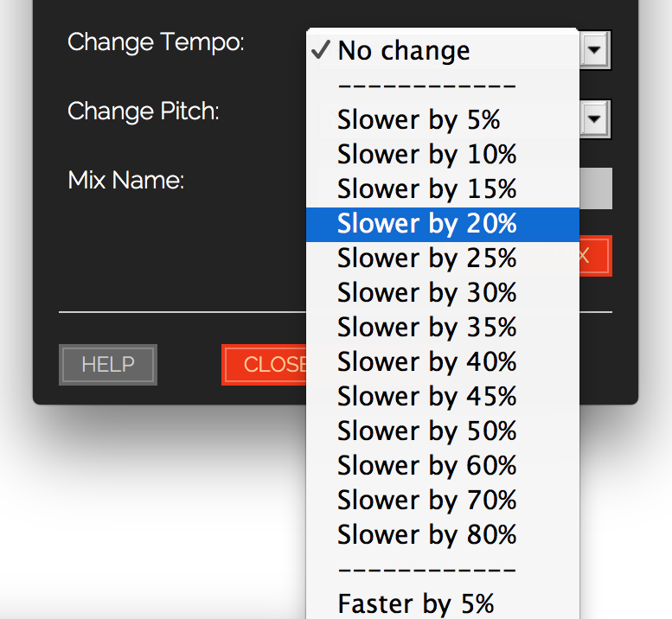
Task: Open the Change Pitch dropdown arrow
Action: click(594, 119)
